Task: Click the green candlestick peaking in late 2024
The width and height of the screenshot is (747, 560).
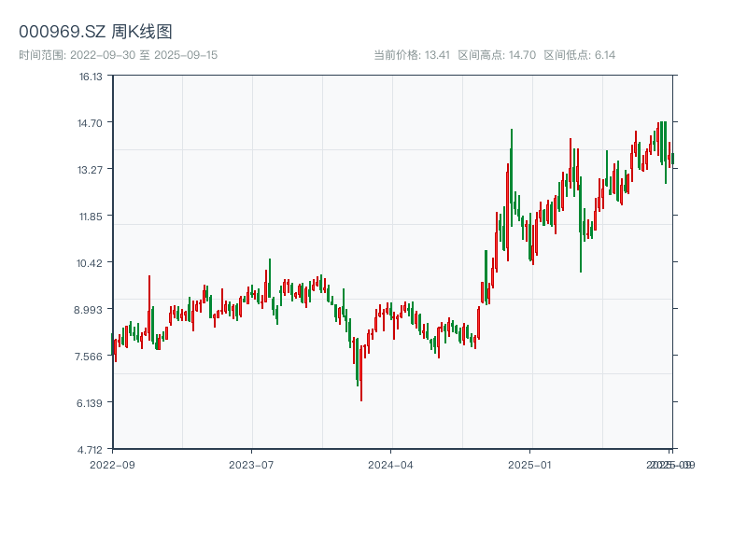Action: pyautogui.click(x=511, y=177)
